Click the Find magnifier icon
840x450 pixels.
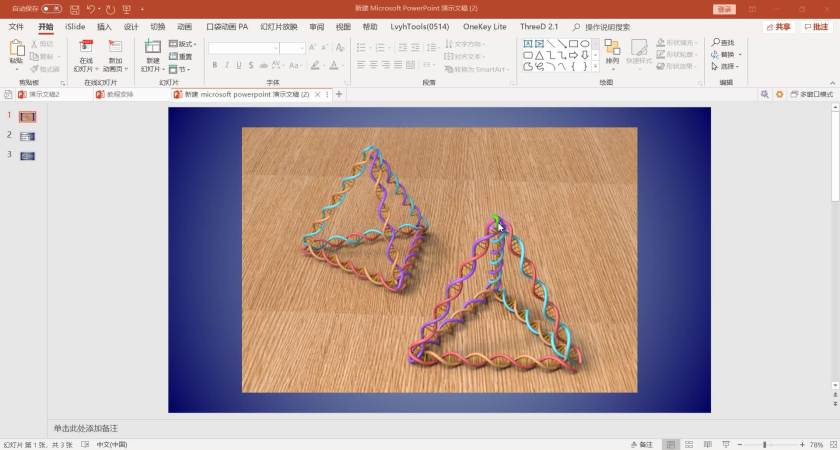click(715, 42)
